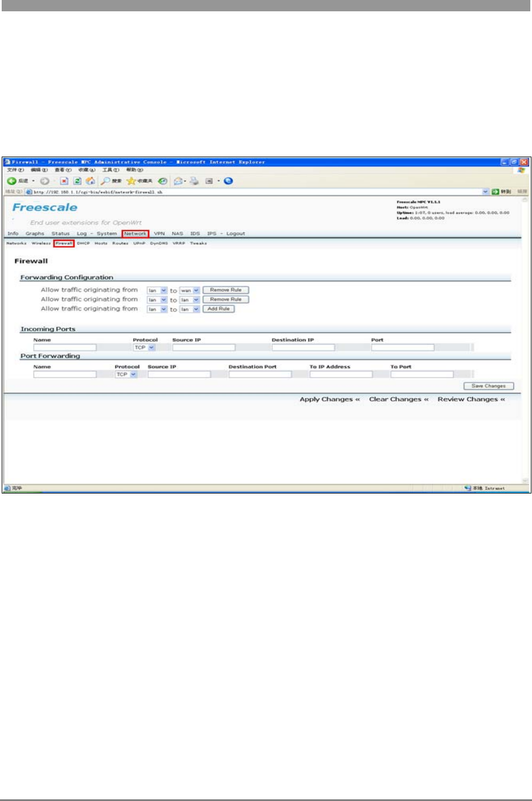The width and height of the screenshot is (532, 801).
Task: Switch to the Firewall subtab
Action: click(64, 243)
